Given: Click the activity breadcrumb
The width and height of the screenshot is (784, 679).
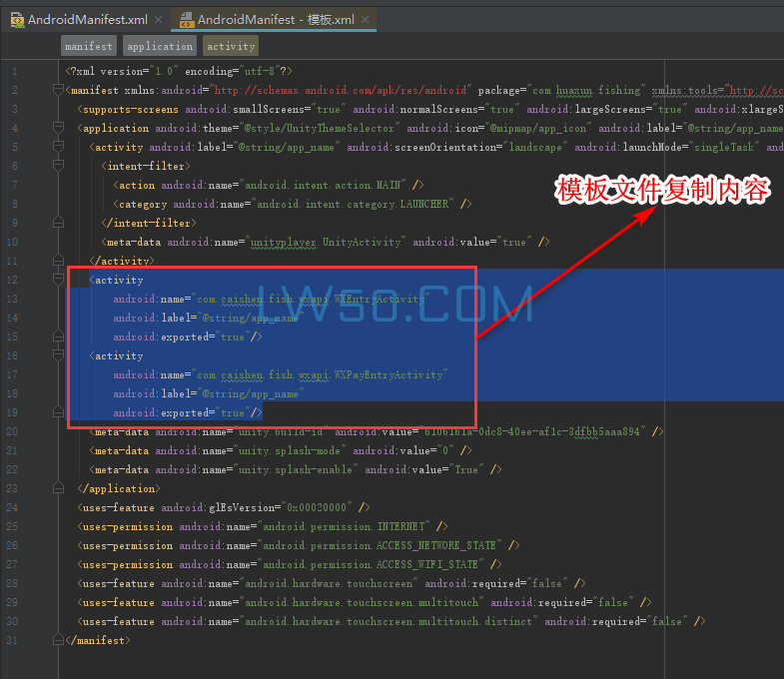Looking at the screenshot, I should pos(231,46).
